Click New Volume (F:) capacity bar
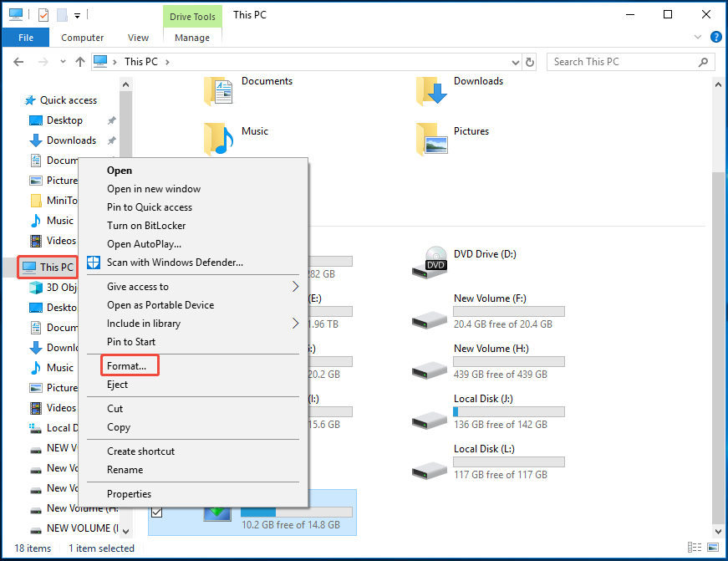728x561 pixels. [x=509, y=312]
